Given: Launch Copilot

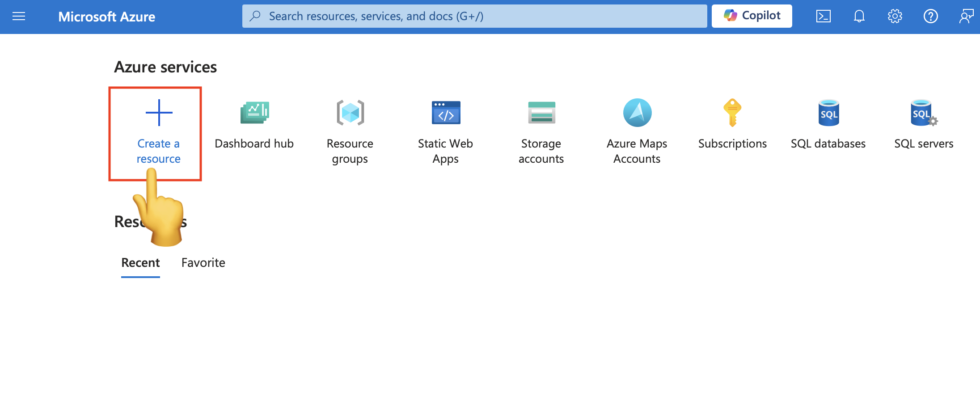Looking at the screenshot, I should click(752, 16).
